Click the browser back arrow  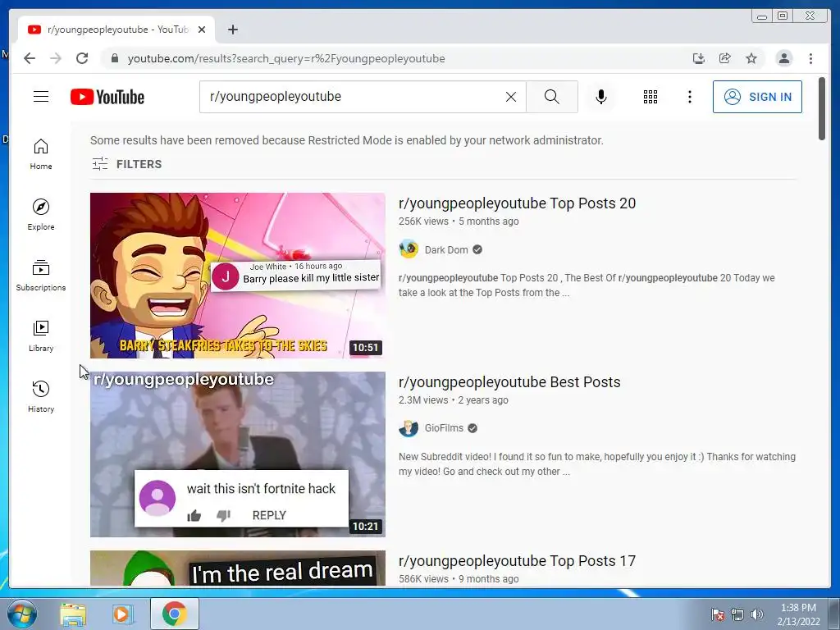point(30,58)
